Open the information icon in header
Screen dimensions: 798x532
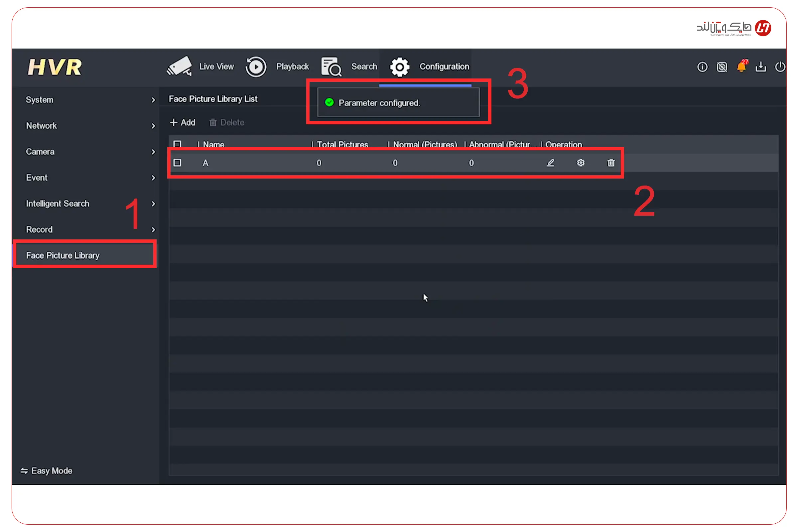point(702,67)
